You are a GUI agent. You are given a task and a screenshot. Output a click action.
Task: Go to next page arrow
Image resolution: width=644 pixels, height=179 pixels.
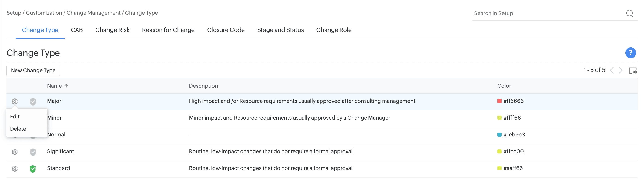pyautogui.click(x=621, y=70)
